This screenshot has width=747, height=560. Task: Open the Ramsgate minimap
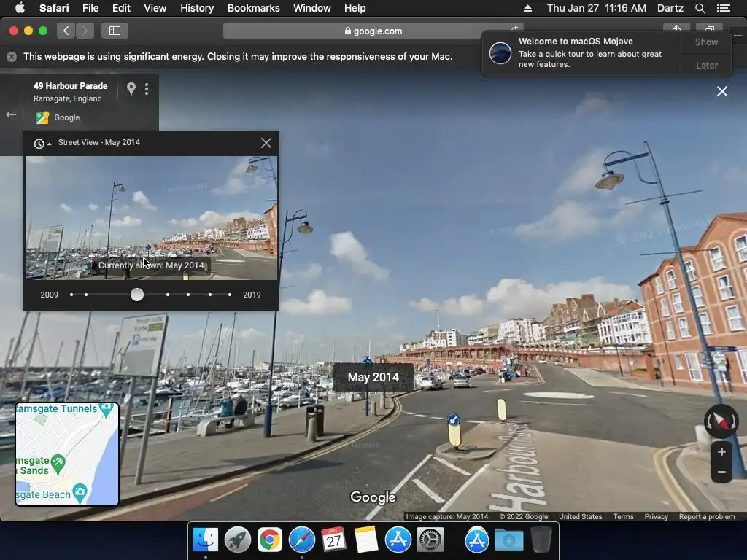tap(67, 454)
